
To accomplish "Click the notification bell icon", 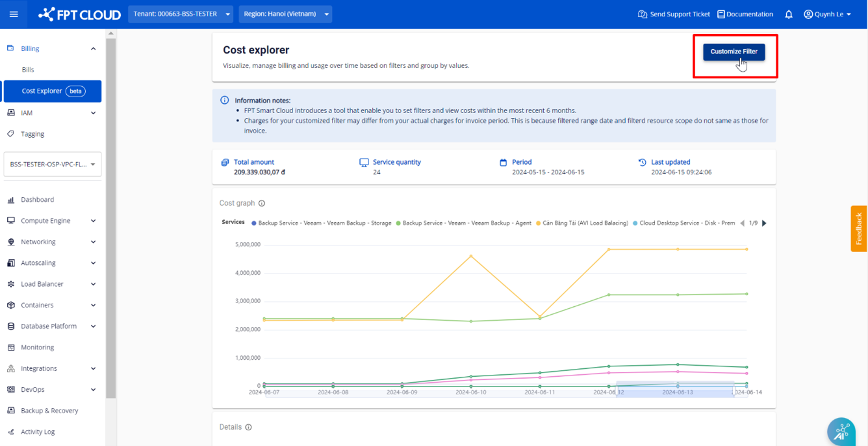I will [x=788, y=14].
